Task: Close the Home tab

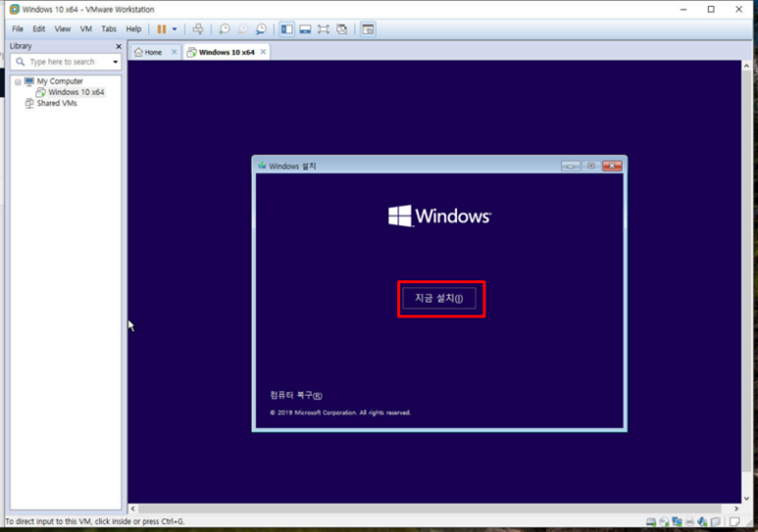Action: click(x=174, y=52)
